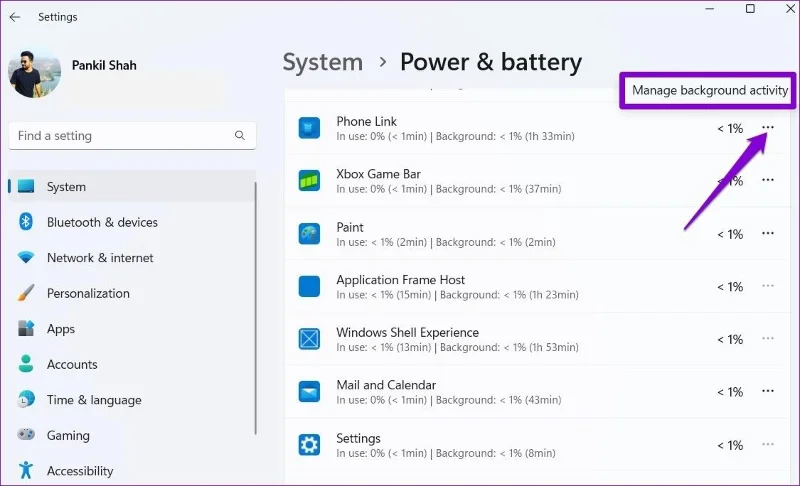Click the System breadcrumb link
800x486 pixels.
pos(323,62)
